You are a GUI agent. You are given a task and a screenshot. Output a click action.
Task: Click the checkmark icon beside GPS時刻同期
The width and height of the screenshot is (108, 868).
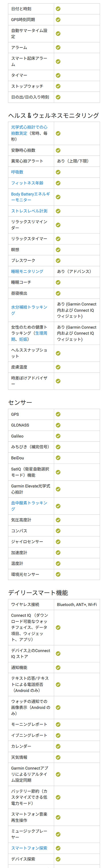(58, 20)
